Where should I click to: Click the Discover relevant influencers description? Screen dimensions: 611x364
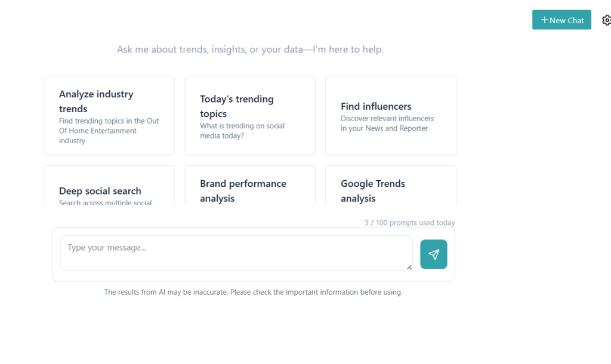point(387,124)
